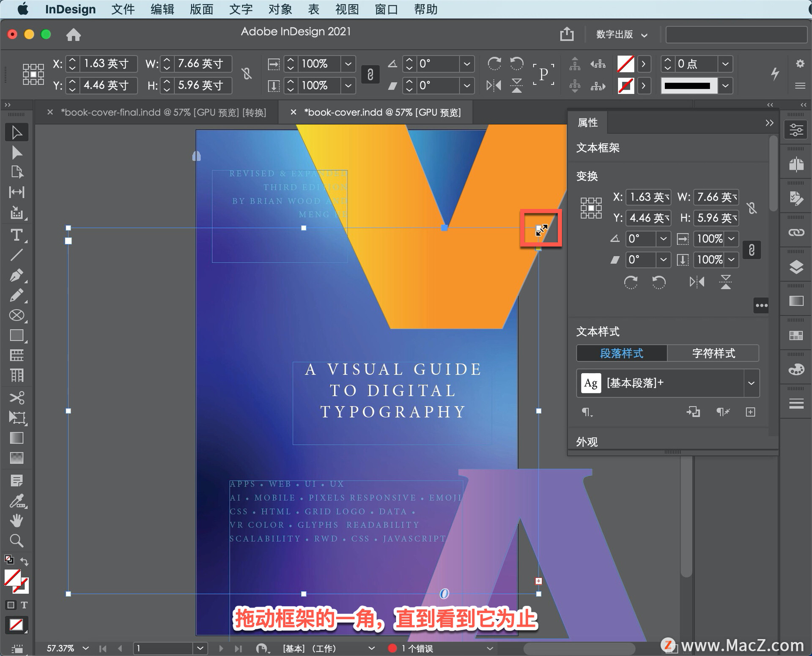Select the Zoom tool
This screenshot has height=656, width=812.
tap(16, 541)
